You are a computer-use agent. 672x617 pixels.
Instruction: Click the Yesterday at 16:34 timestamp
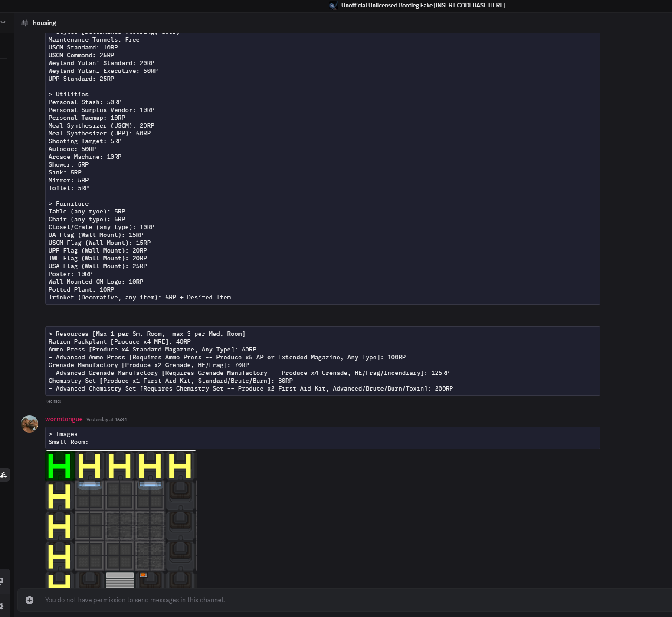click(x=106, y=420)
